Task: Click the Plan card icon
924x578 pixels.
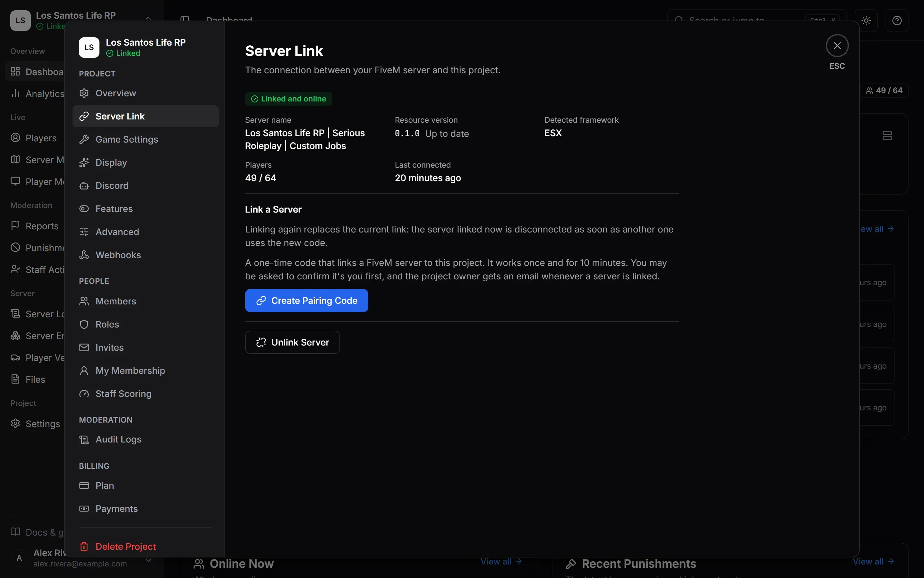Action: [x=84, y=486]
